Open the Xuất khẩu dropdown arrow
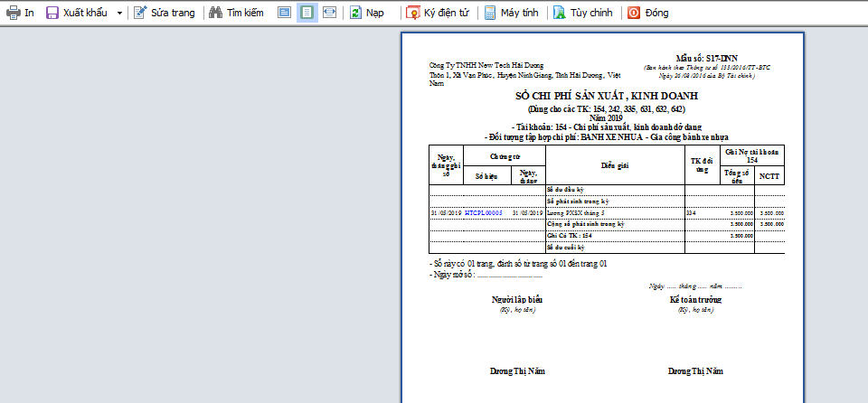Viewport: 868px width, 403px height. tap(120, 14)
